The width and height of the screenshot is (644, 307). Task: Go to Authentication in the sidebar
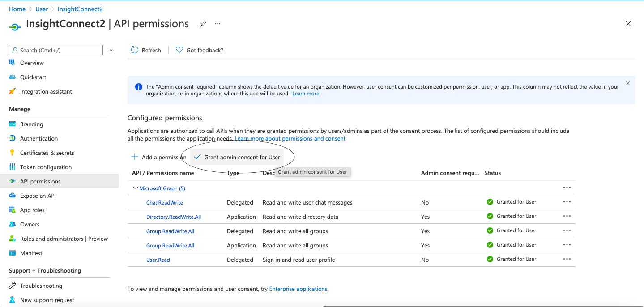tap(39, 138)
